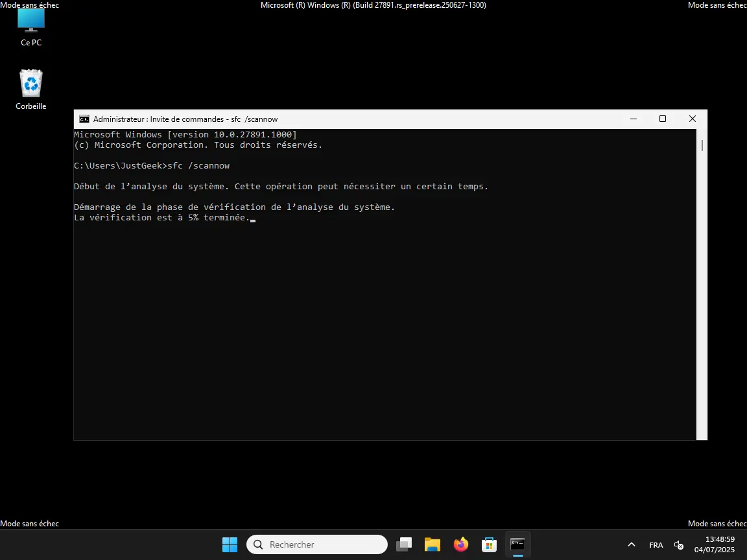The width and height of the screenshot is (747, 560).
Task: Click the 'Microsoft Windows [version 10.0.27891.1000]' line
Action: 185,135
